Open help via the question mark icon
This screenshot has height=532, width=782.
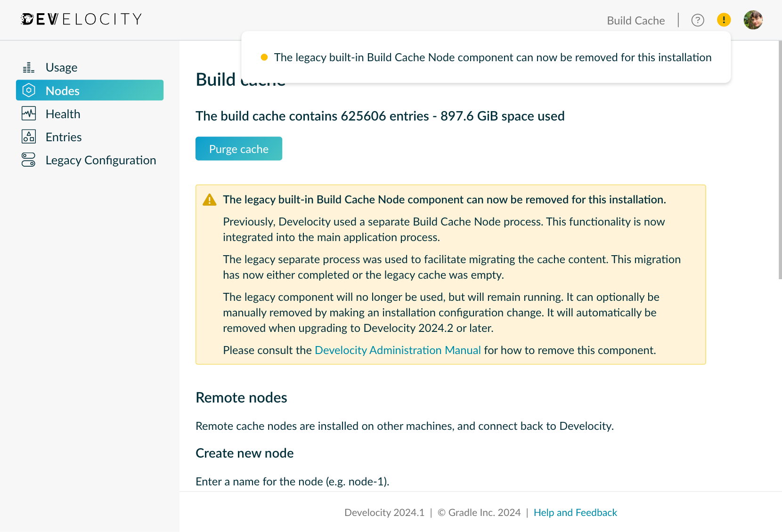click(x=697, y=20)
